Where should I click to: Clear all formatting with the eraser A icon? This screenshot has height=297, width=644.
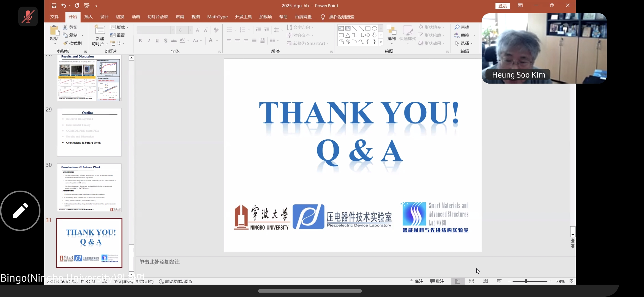(216, 30)
